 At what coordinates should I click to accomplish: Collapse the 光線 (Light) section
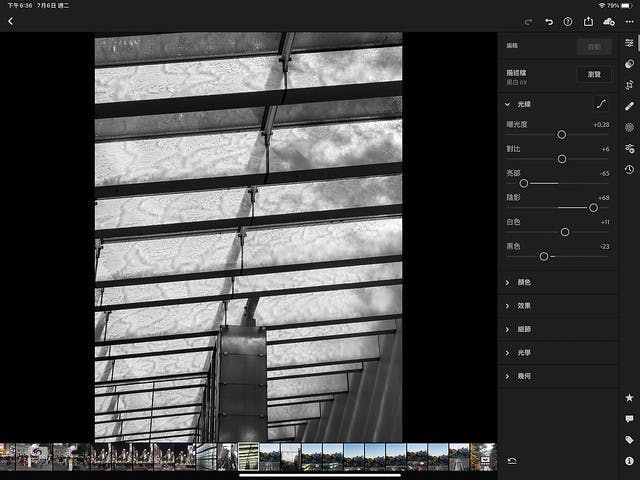click(x=507, y=104)
